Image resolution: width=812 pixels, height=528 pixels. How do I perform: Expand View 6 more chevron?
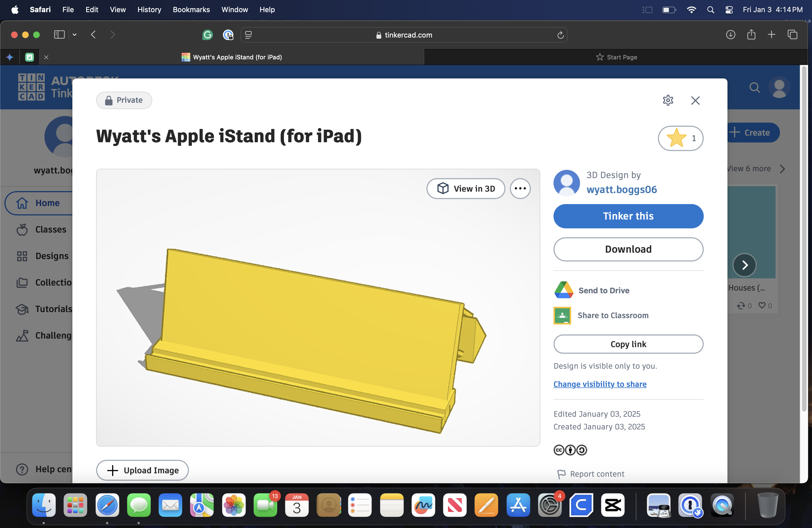pyautogui.click(x=782, y=169)
